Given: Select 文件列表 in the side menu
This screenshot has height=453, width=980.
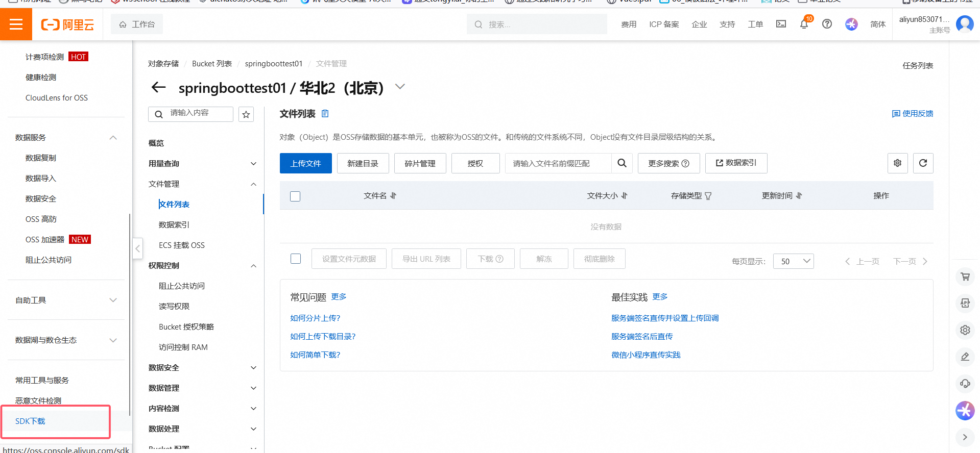Looking at the screenshot, I should pyautogui.click(x=174, y=205).
